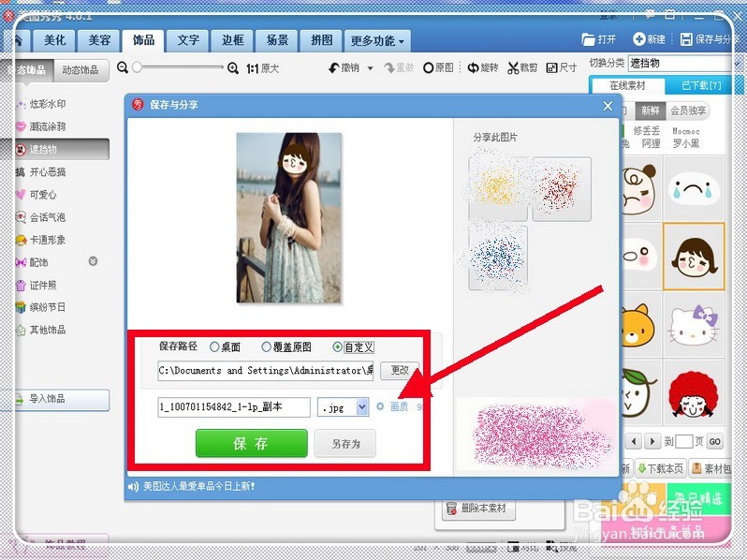Image resolution: width=747 pixels, height=560 pixels.
Task: Click the 新建 plus icon
Action: (x=638, y=39)
